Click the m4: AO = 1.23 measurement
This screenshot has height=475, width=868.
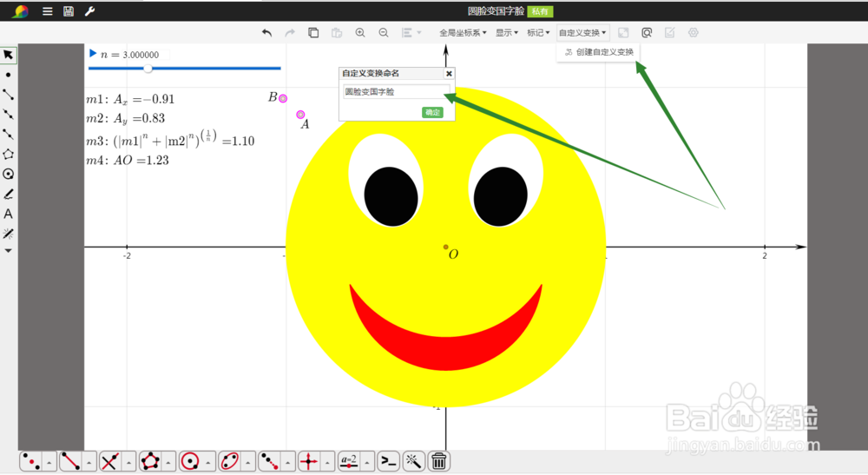[128, 161]
